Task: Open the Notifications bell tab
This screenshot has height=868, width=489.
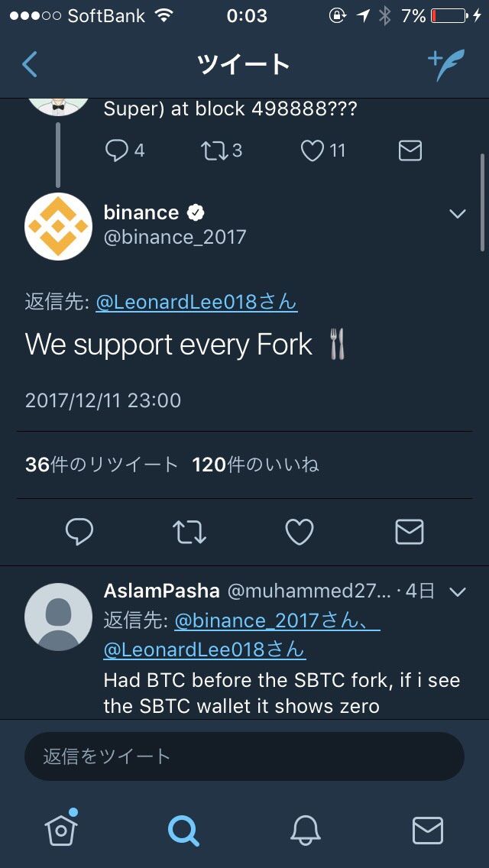Action: (x=305, y=829)
